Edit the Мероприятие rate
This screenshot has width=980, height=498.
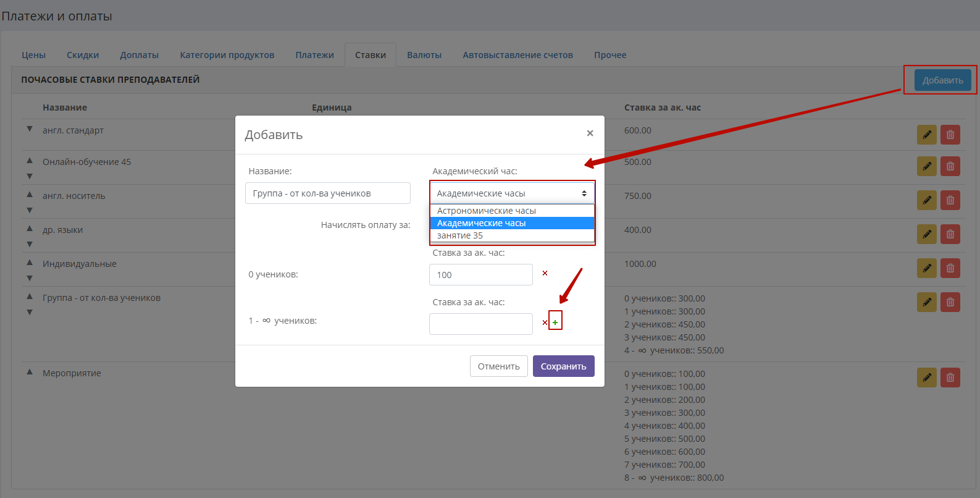[x=926, y=378]
